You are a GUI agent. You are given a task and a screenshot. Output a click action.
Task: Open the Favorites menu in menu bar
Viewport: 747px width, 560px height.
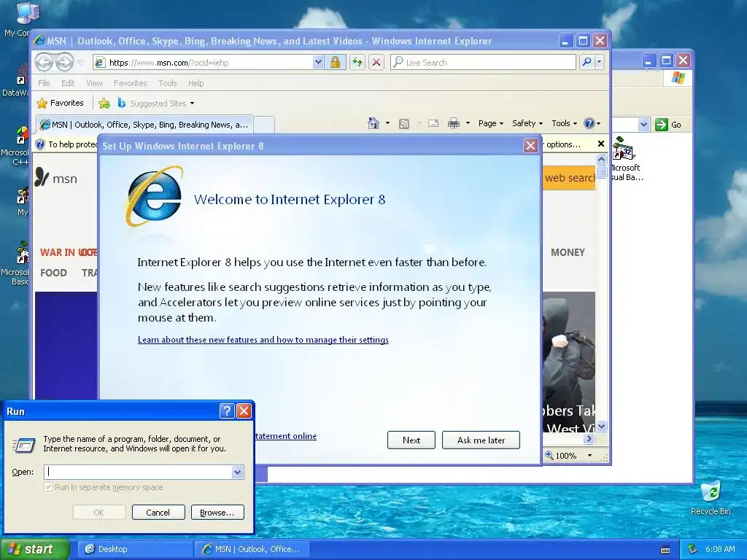pos(130,83)
